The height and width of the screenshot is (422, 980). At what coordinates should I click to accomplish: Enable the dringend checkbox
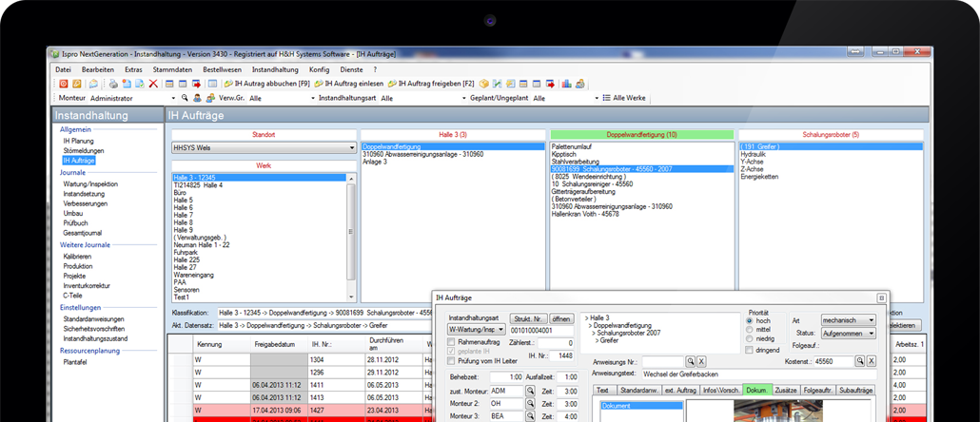750,351
